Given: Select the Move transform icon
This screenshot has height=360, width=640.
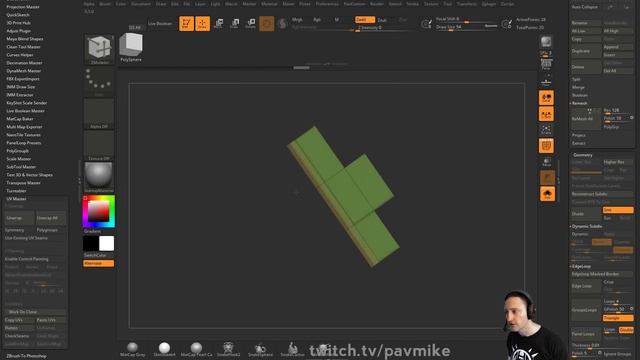Looking at the screenshot, I should point(219,23).
